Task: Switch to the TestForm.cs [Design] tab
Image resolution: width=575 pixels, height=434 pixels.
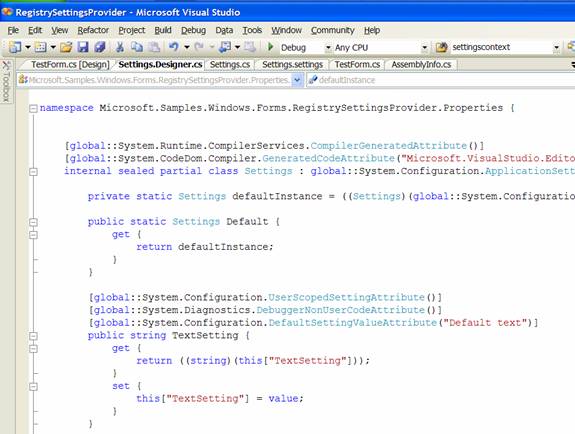Action: pos(69,65)
